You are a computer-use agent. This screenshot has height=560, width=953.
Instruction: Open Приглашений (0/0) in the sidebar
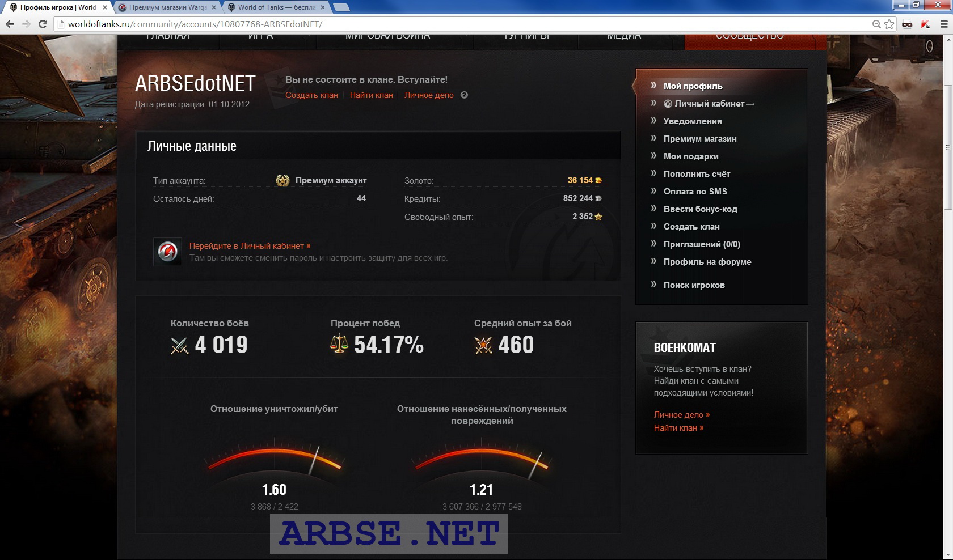702,244
